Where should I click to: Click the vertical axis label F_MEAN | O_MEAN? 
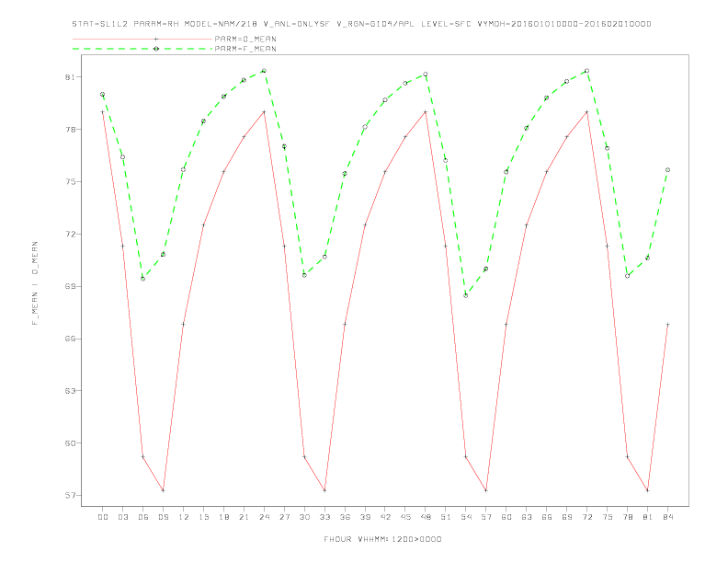coord(35,283)
